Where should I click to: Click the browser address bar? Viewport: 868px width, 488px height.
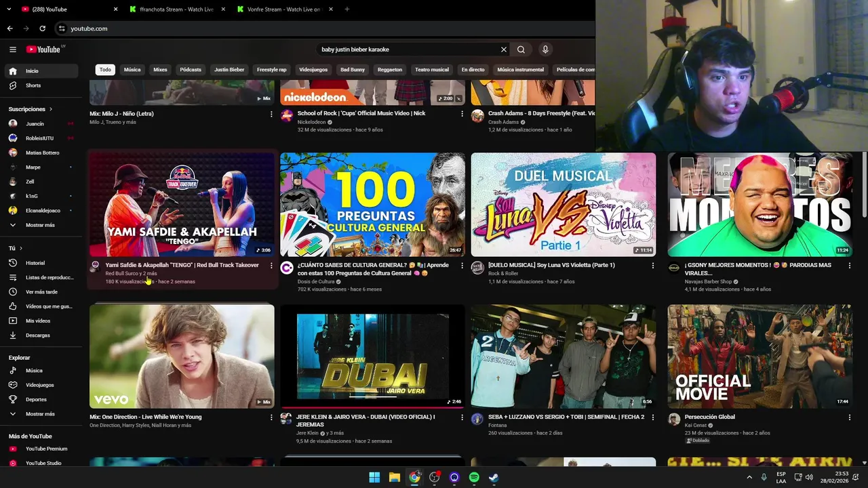[x=325, y=28]
